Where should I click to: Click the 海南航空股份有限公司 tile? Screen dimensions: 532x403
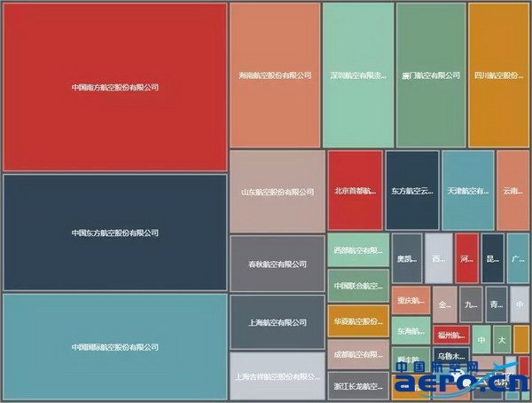(275, 75)
